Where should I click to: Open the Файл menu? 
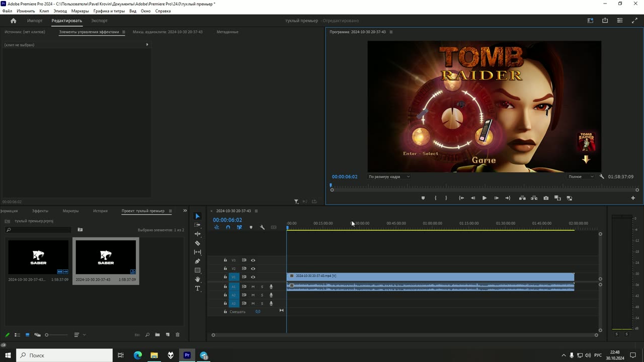pyautogui.click(x=7, y=11)
